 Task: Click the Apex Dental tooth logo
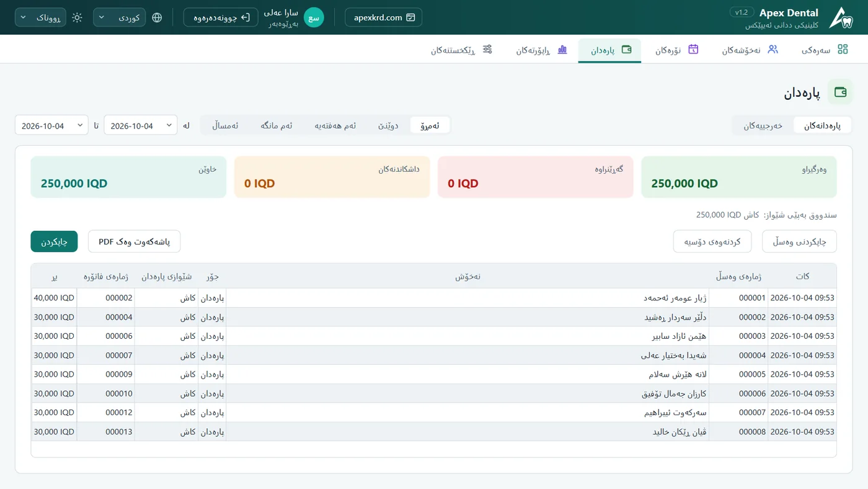point(841,17)
